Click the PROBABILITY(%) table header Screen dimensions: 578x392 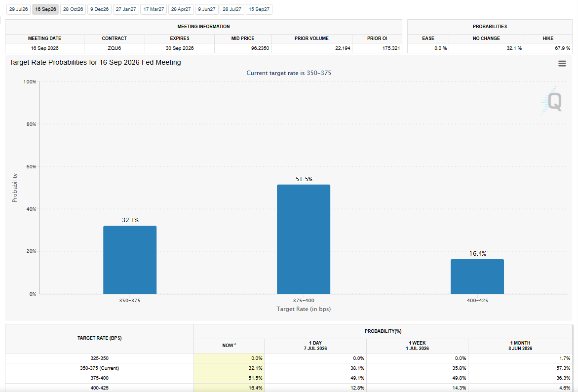[x=383, y=331]
